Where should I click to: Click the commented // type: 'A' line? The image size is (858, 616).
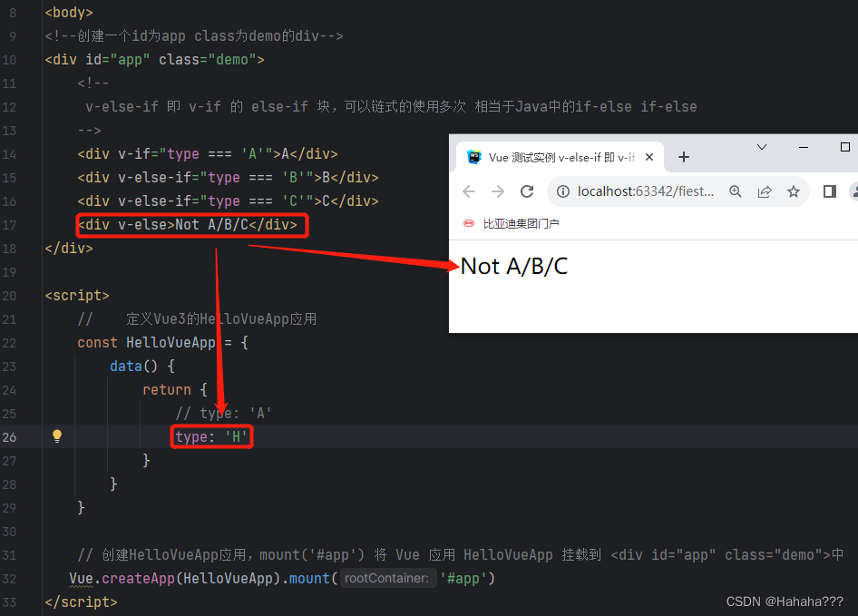tap(223, 413)
